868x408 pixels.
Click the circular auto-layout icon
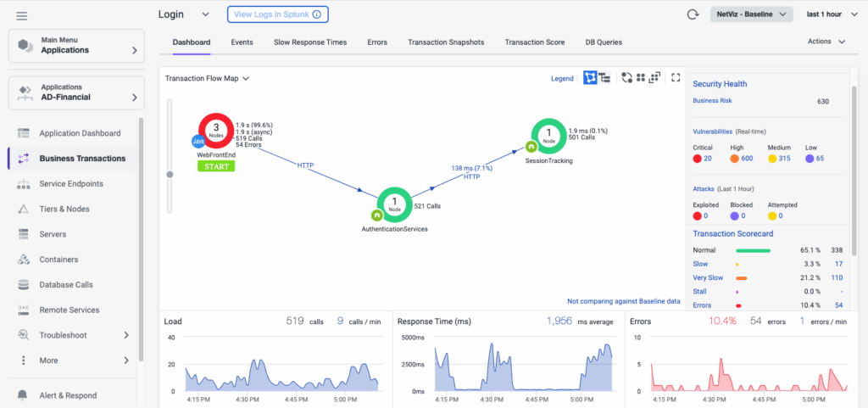[x=626, y=78]
